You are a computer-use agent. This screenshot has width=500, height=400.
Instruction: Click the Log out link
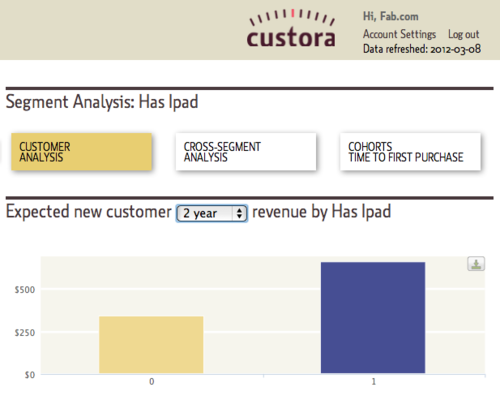tap(463, 34)
